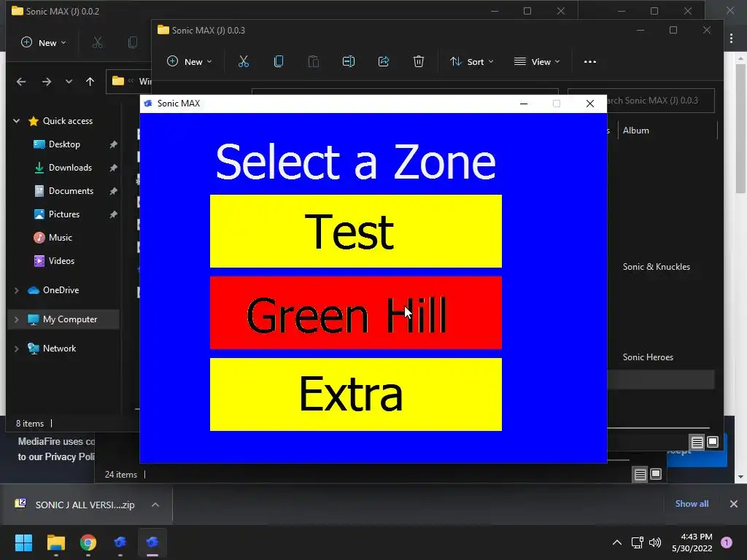Go back in Sonic MAX 0.0.2 explorer
Image resolution: width=747 pixels, height=560 pixels.
21,82
